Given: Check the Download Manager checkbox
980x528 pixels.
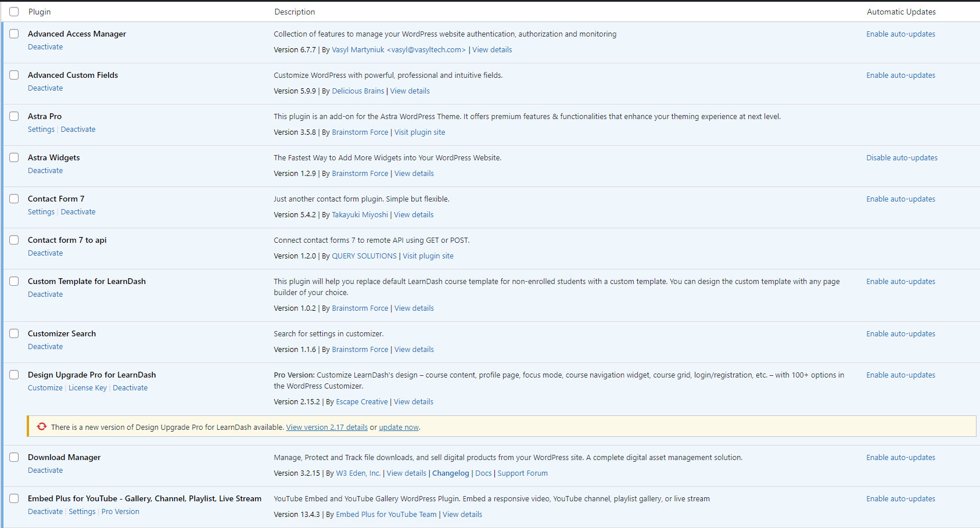Looking at the screenshot, I should coord(14,457).
